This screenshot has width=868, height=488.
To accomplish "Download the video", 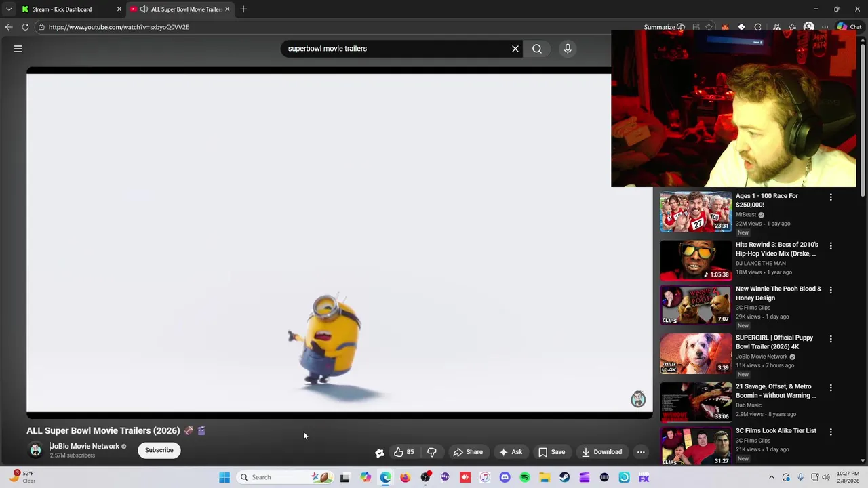I will 601,452.
